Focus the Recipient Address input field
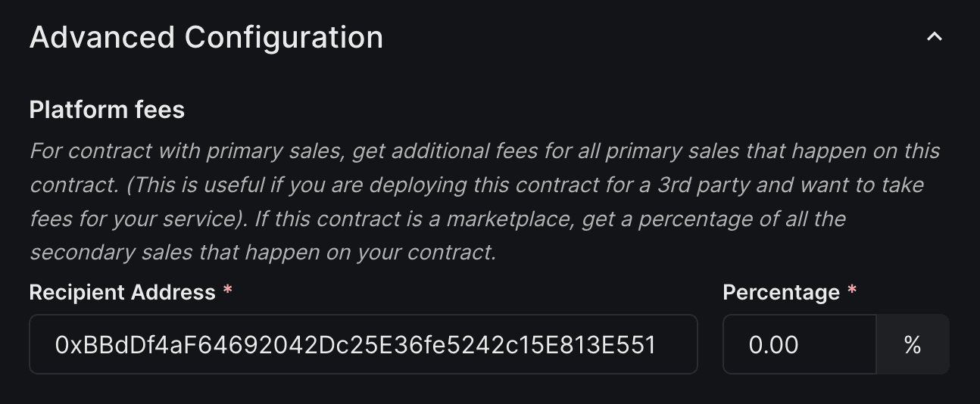The image size is (980, 404). coord(363,345)
